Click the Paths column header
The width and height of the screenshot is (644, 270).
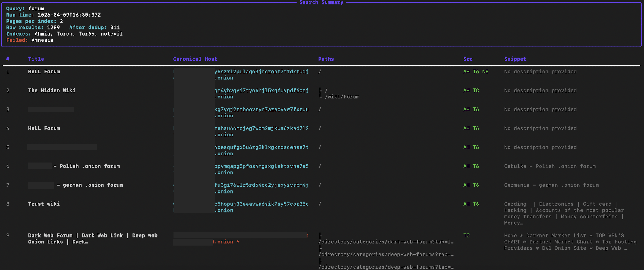pos(326,59)
